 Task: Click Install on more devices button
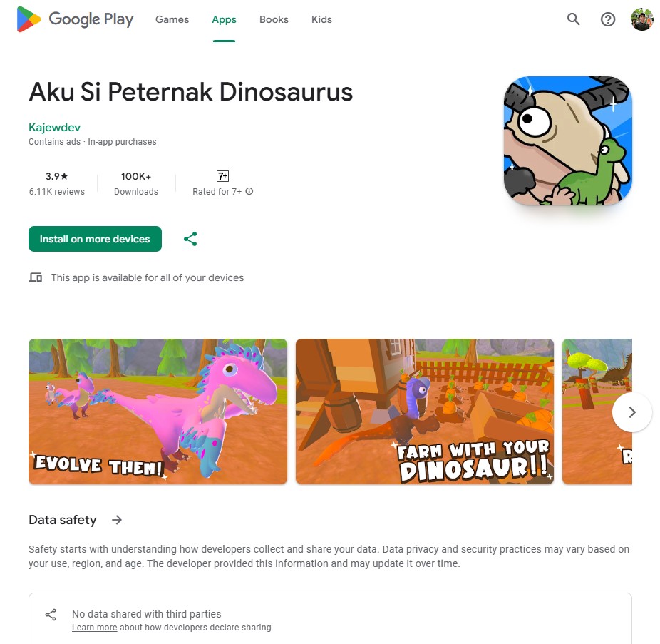coord(95,239)
